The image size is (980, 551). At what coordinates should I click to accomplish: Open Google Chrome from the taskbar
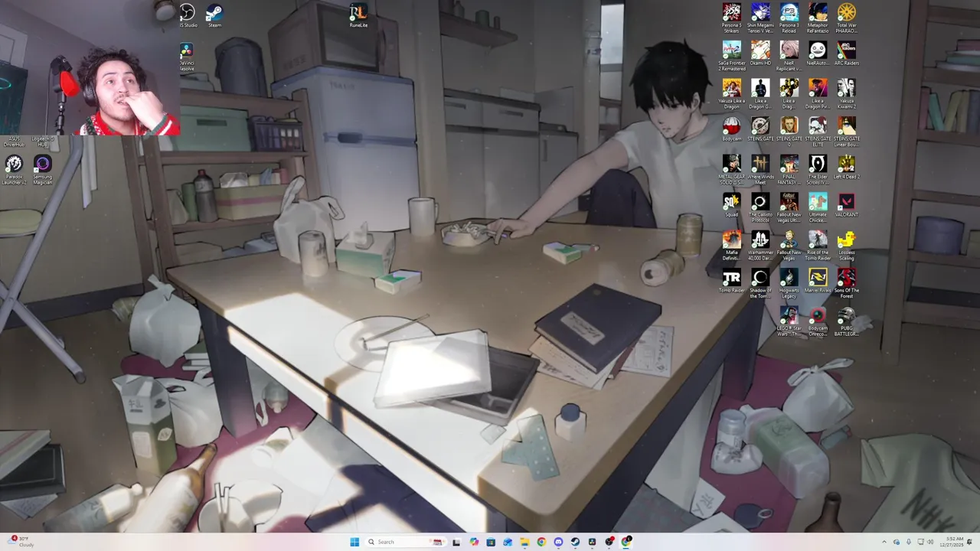tap(541, 542)
